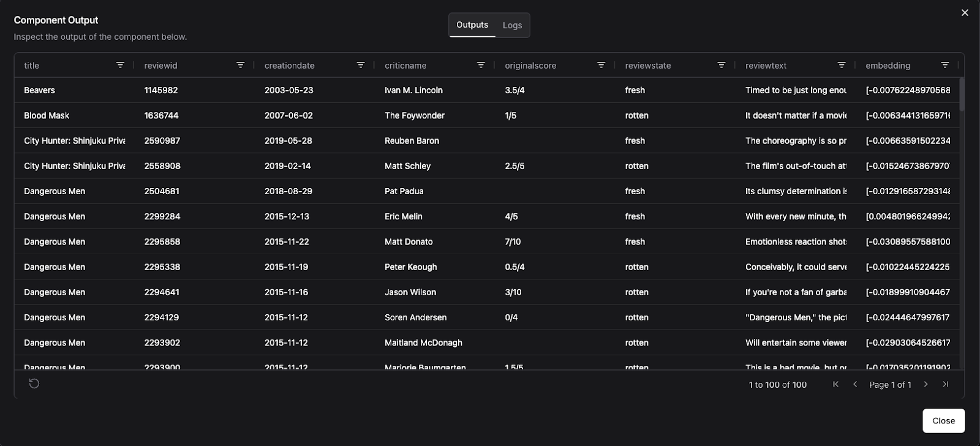980x446 pixels.
Task: Jump to the last page arrow
Action: (x=945, y=384)
